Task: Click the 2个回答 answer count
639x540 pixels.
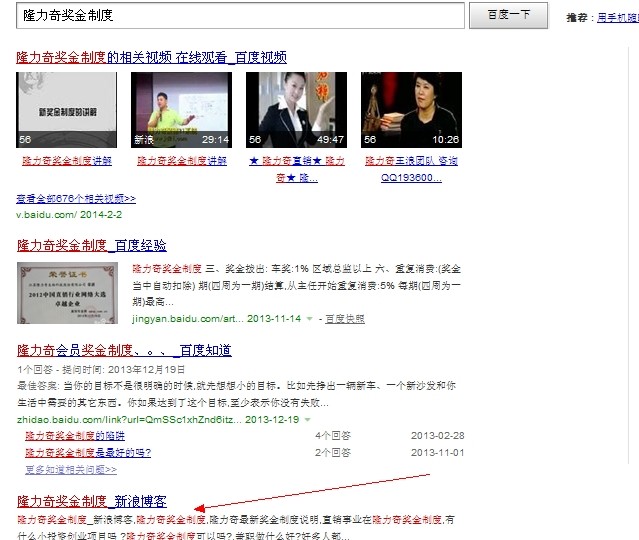Action: click(333, 453)
